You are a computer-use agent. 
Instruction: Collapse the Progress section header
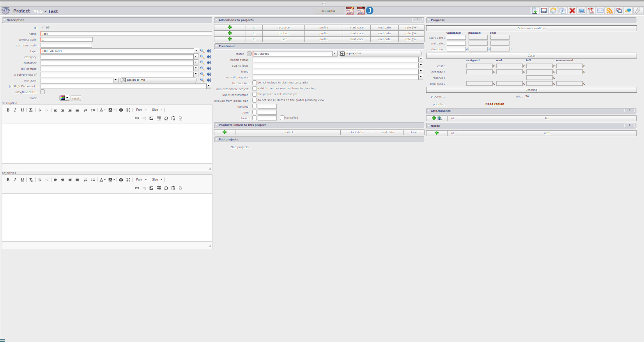click(x=437, y=20)
